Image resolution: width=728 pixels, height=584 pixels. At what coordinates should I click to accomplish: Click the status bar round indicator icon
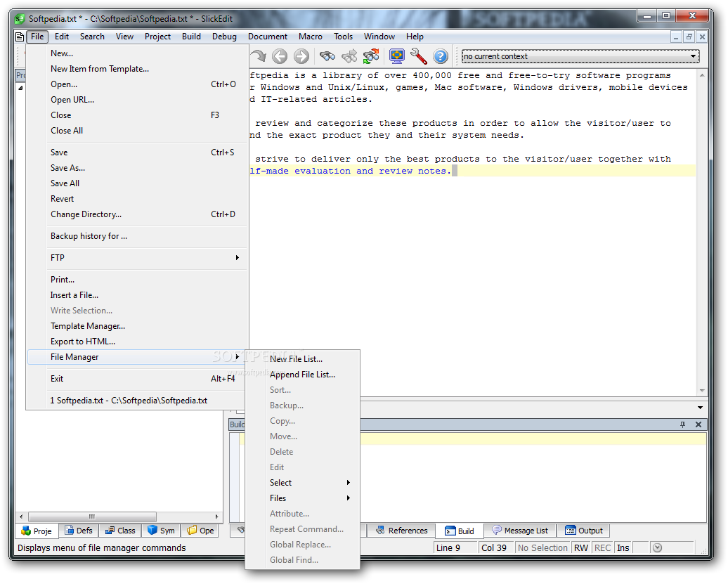[x=657, y=547]
